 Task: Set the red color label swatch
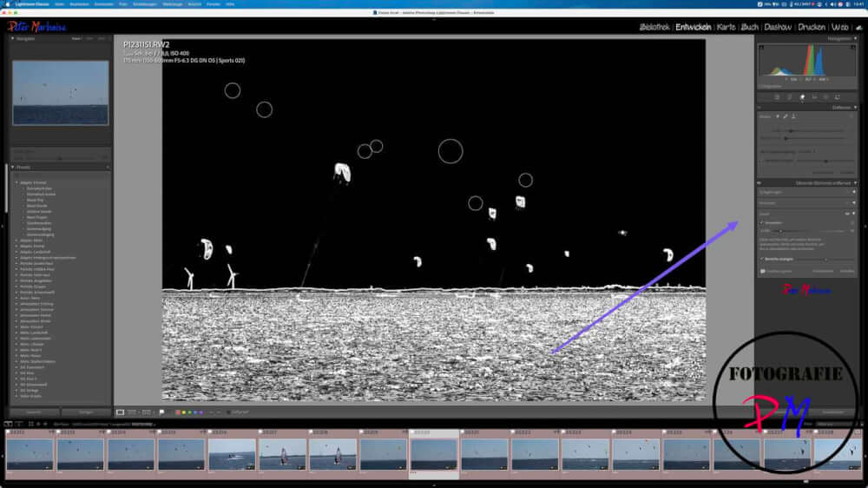[x=178, y=412]
